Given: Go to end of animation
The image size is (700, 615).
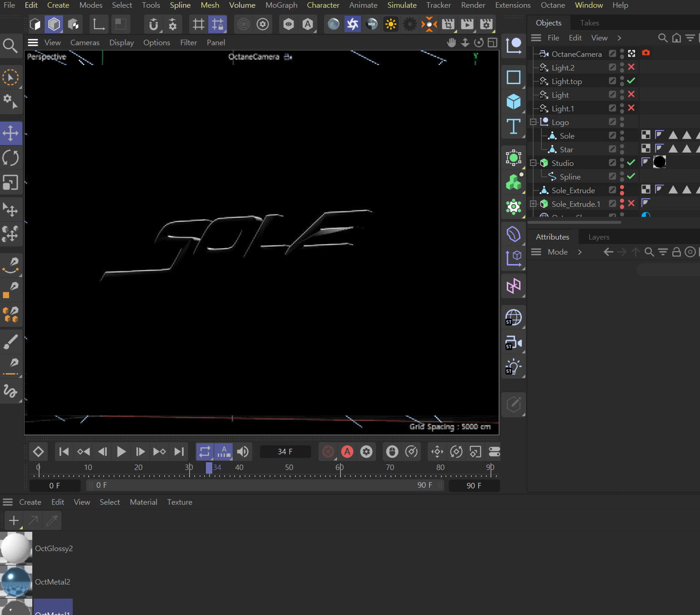Looking at the screenshot, I should [179, 451].
